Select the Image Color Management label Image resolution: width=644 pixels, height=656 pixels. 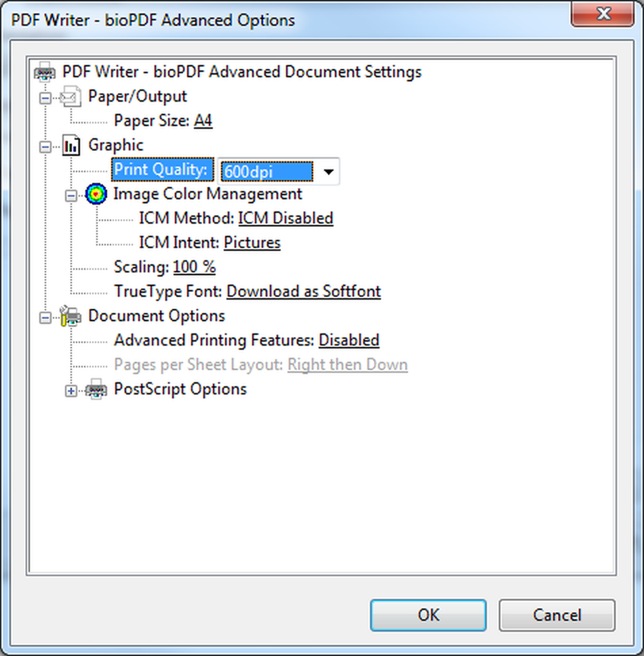207,194
